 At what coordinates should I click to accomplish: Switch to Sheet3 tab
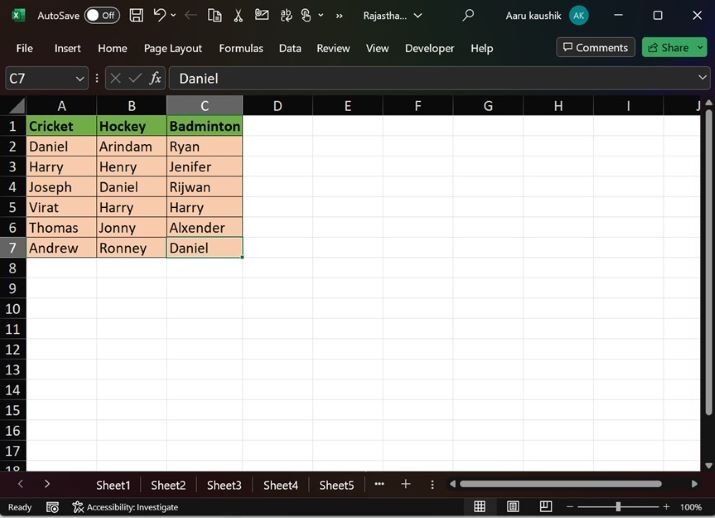click(224, 485)
